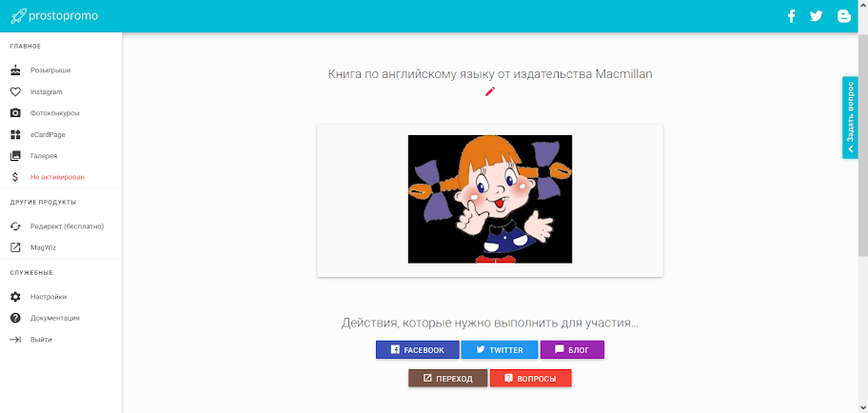
Task: Click the prostopromo rocket logo
Action: [x=19, y=16]
